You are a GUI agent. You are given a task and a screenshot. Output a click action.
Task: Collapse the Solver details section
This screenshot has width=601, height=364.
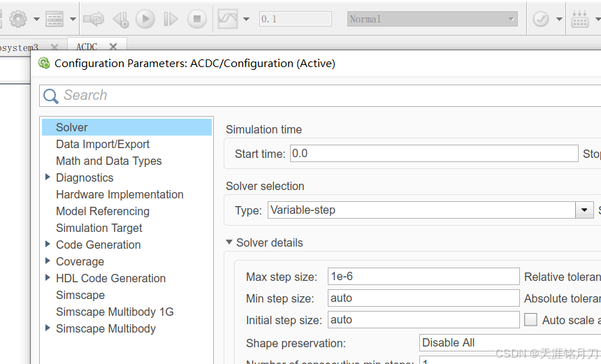(229, 242)
